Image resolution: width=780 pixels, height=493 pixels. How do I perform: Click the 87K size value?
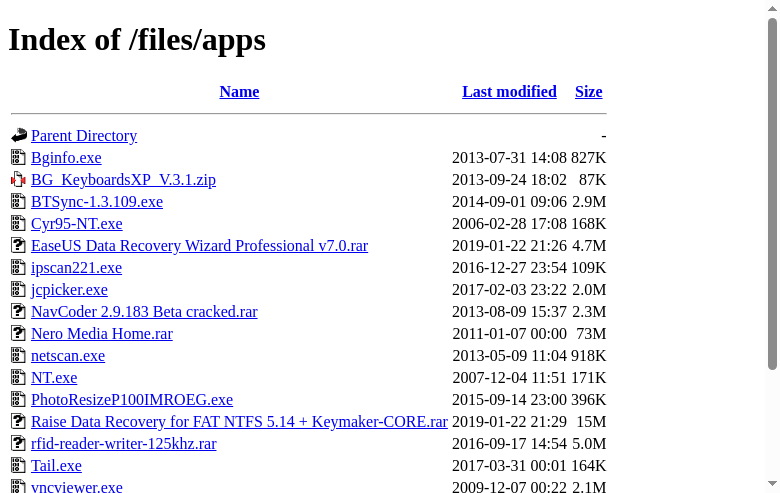[592, 180]
